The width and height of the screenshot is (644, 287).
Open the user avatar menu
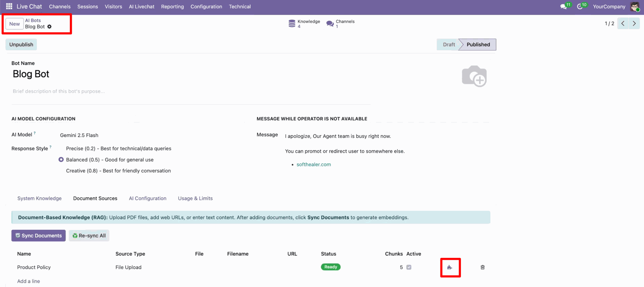tap(635, 6)
